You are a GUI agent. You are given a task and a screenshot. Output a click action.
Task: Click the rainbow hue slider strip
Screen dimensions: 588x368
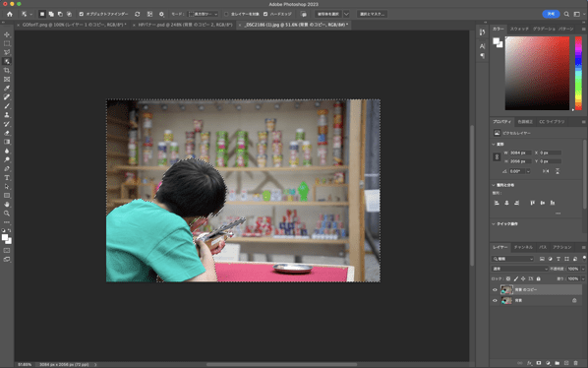(x=578, y=73)
